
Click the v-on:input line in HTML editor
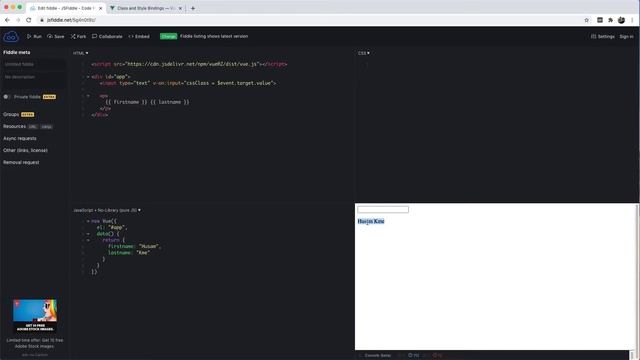pyautogui.click(x=188, y=83)
